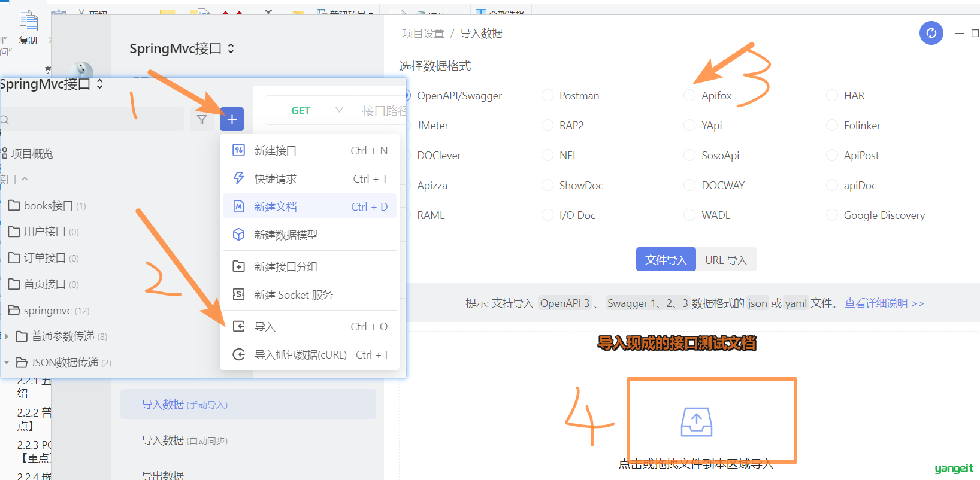The image size is (980, 480).
Task: Click the blue plus add button
Action: [232, 119]
